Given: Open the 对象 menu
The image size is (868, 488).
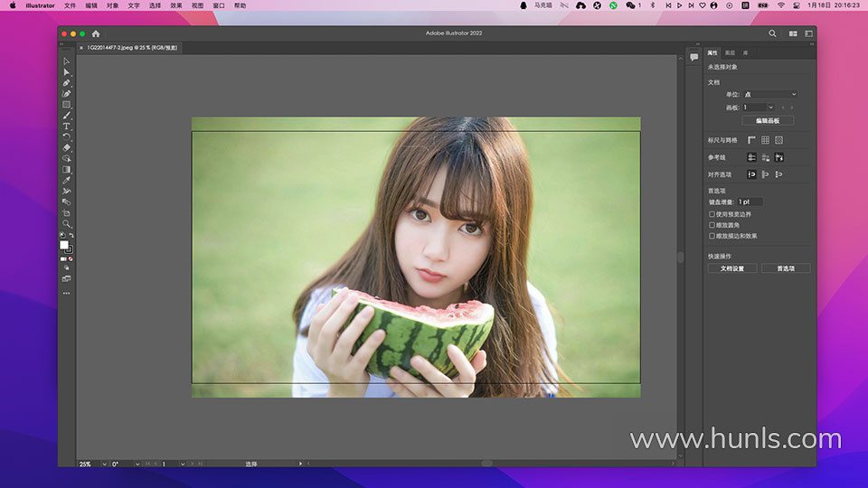Looking at the screenshot, I should 112,5.
